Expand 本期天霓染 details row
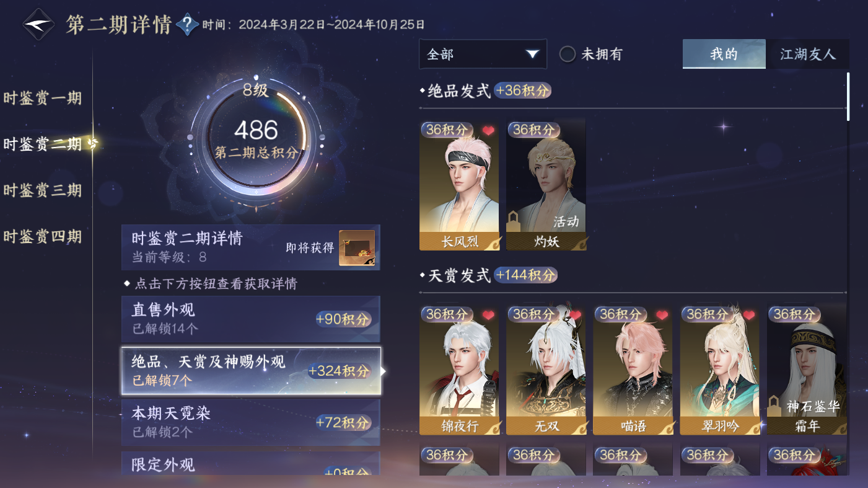This screenshot has height=488, width=868. (251, 422)
